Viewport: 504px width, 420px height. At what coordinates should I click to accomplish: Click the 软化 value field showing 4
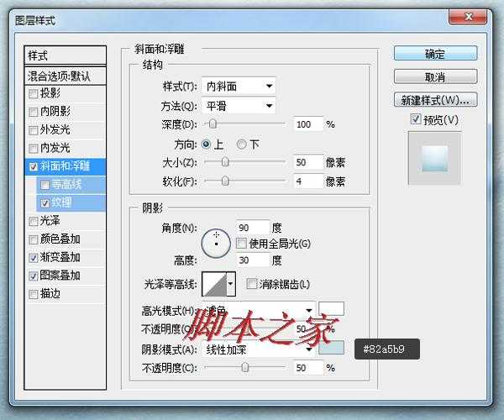308,181
